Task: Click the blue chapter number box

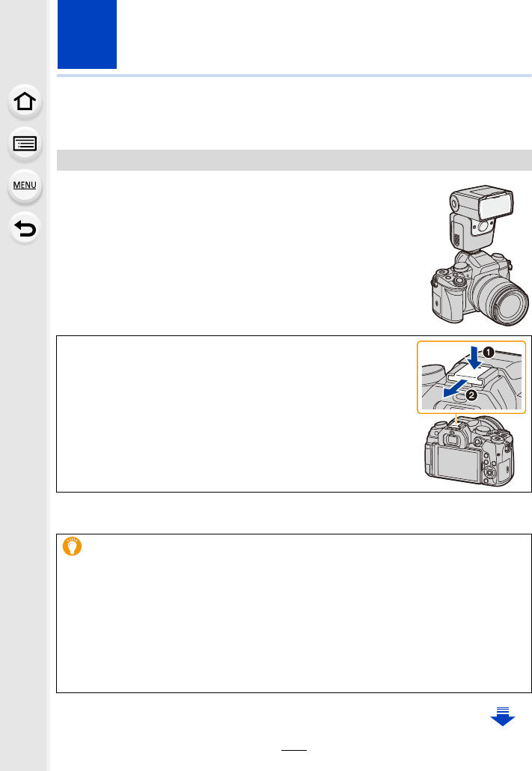Action: 87,34
